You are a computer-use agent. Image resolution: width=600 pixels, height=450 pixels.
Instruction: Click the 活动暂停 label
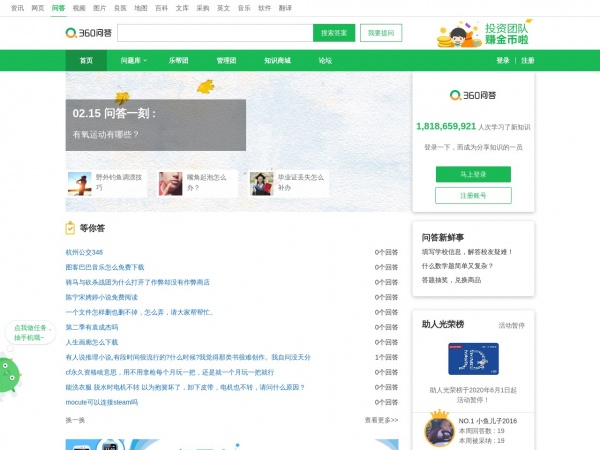[x=512, y=325]
